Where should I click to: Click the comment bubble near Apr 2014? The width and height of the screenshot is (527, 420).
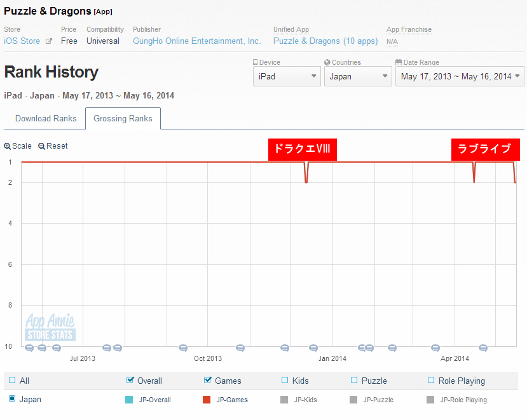(435, 348)
